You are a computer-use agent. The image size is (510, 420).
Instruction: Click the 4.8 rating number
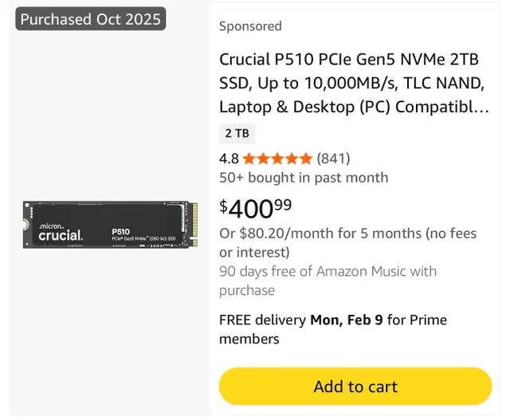click(x=229, y=158)
